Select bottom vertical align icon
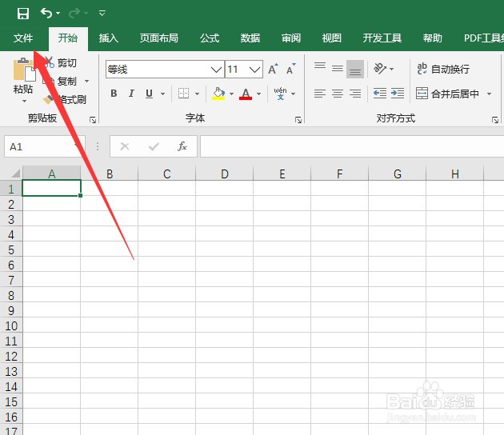This screenshot has height=435, width=504. [355, 69]
